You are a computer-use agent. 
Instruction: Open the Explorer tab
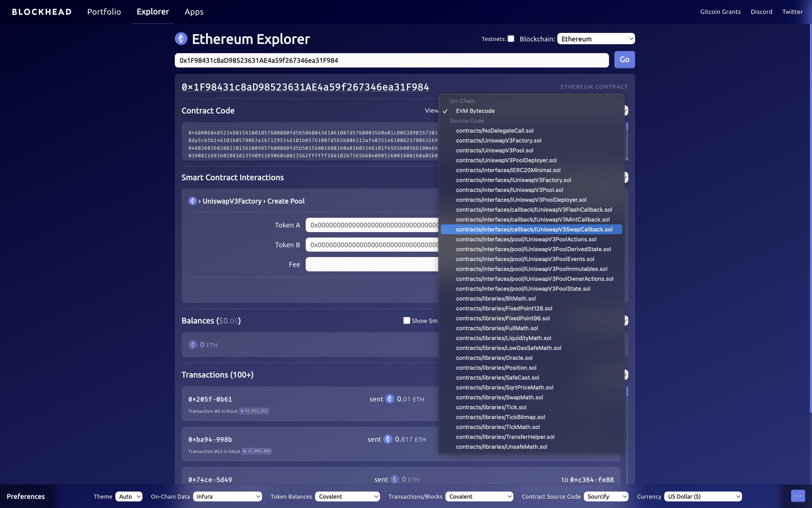pyautogui.click(x=153, y=12)
